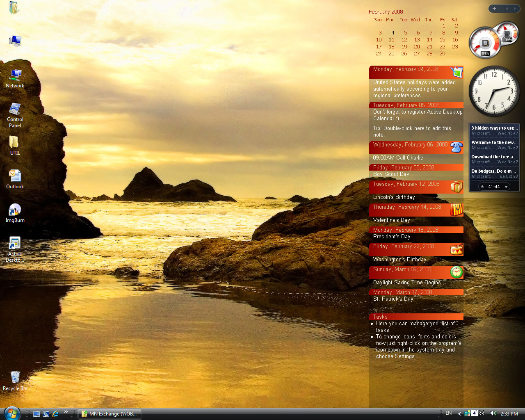Click the Active Desktop Calendar tray icon
Image resolution: width=525 pixels, height=420 pixels.
click(474, 413)
